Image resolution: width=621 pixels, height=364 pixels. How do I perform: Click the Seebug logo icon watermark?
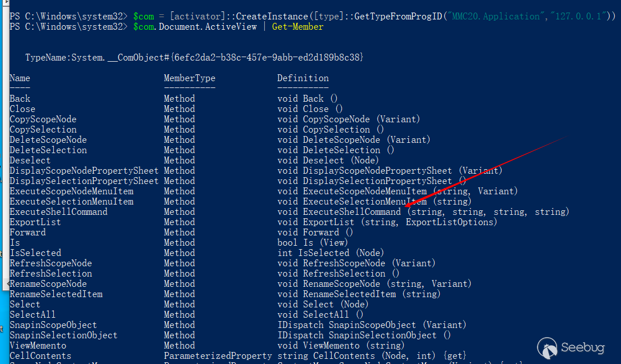tap(546, 346)
